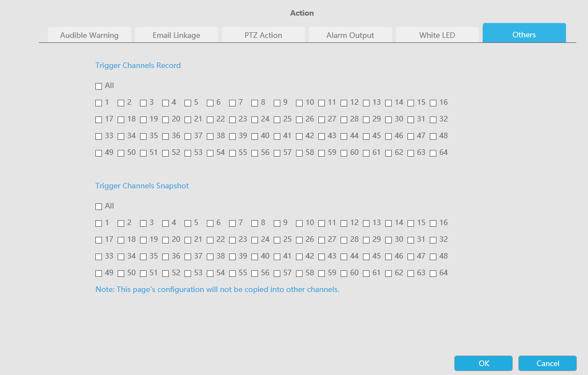Tick channel 16 in Trigger Channels Record
Viewport: 588px width, 375px height.
(x=433, y=103)
